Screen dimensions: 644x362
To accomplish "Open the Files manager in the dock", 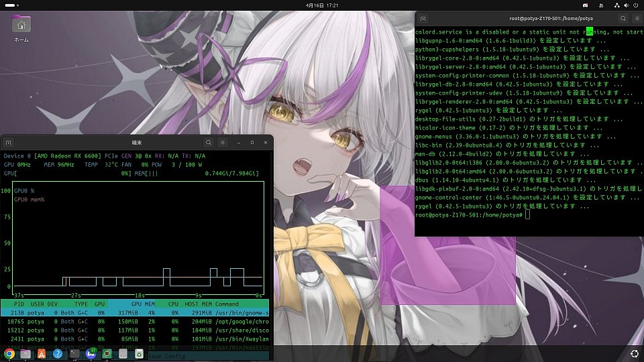I will click(25, 354).
